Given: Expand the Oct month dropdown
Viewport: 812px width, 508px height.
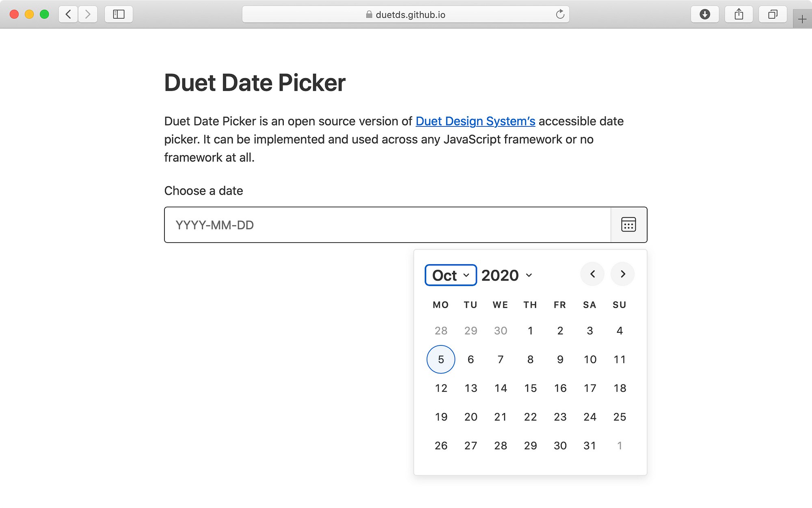Looking at the screenshot, I should tap(451, 275).
